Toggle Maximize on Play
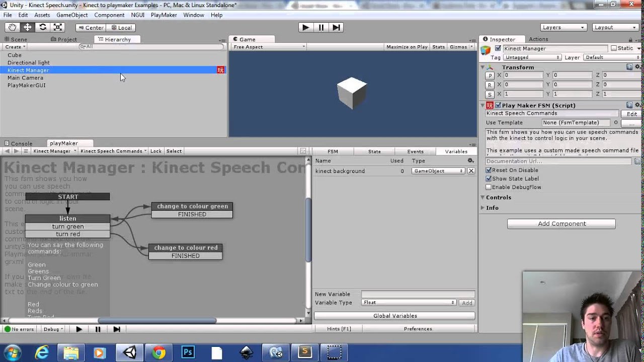Viewport: 644px width, 362px height. (407, 47)
